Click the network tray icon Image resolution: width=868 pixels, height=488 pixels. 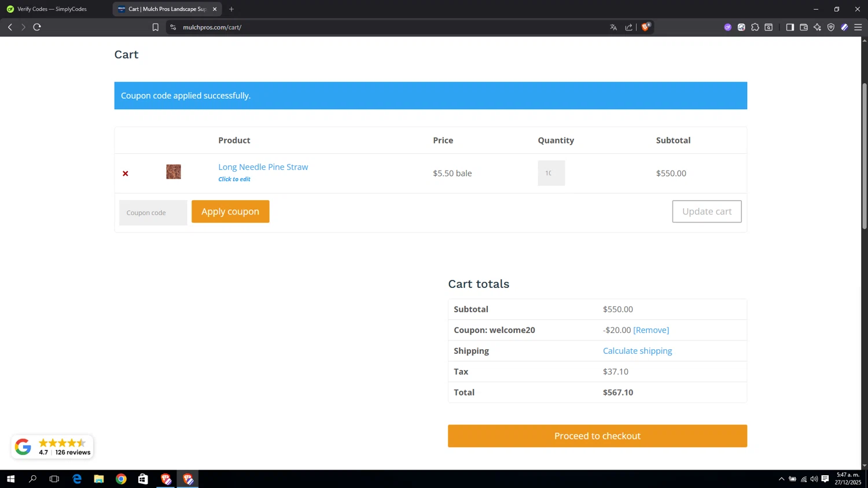tap(804, 479)
